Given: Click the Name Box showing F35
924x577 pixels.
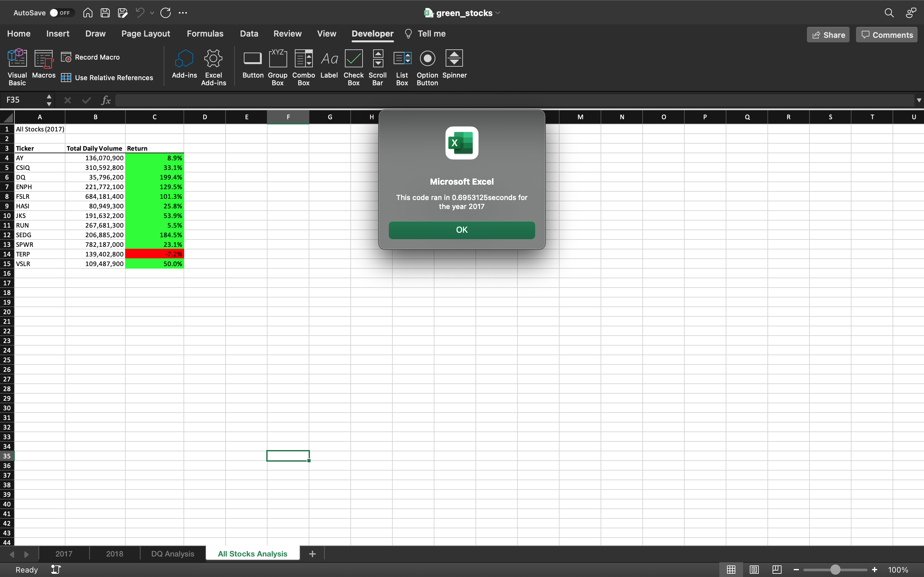Looking at the screenshot, I should (x=23, y=100).
